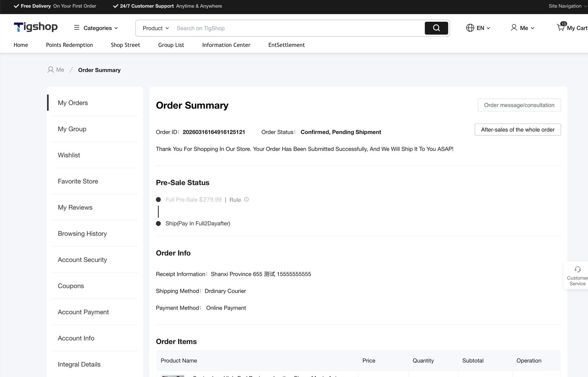Viewport: 588px width, 377px height.
Task: Select Wishlist in the sidebar
Action: coord(69,155)
